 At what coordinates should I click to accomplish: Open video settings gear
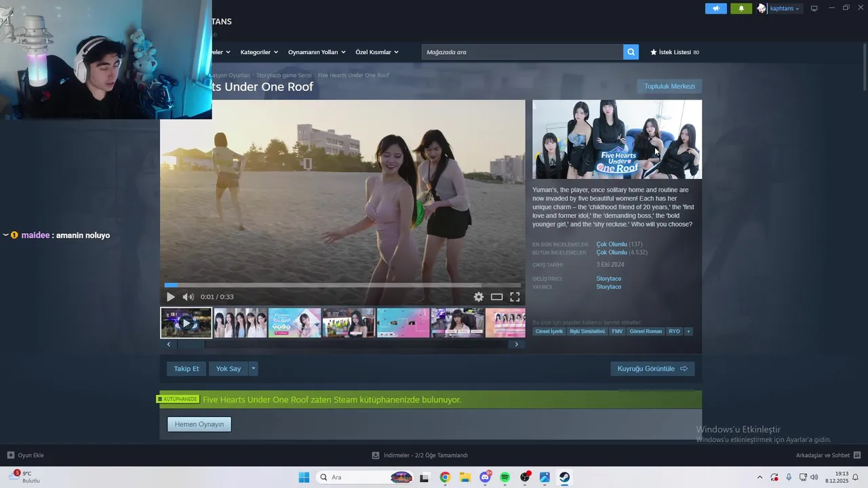[x=479, y=297]
